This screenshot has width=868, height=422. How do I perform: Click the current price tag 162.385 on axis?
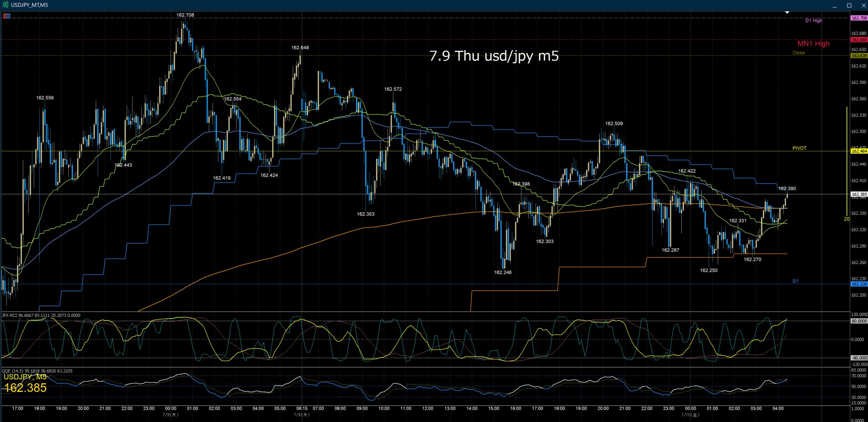click(x=859, y=194)
